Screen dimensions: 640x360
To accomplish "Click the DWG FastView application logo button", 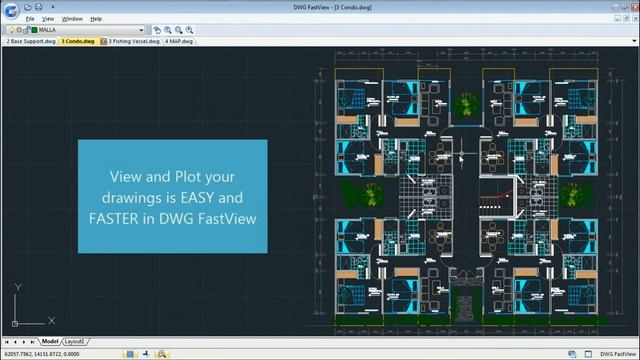I will tap(11, 11).
